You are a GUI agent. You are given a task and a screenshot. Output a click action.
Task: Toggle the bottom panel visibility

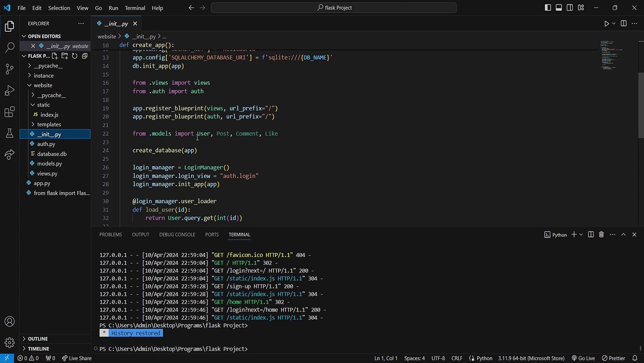559,8
